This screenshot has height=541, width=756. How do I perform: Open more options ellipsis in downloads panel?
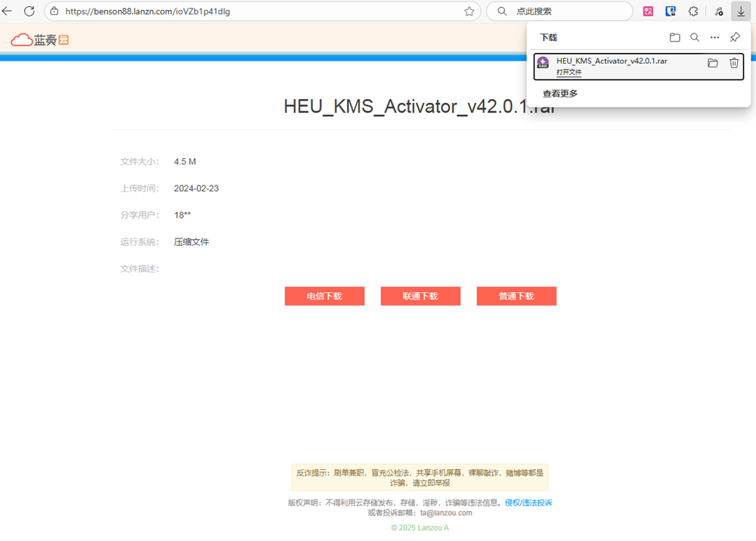pyautogui.click(x=714, y=37)
